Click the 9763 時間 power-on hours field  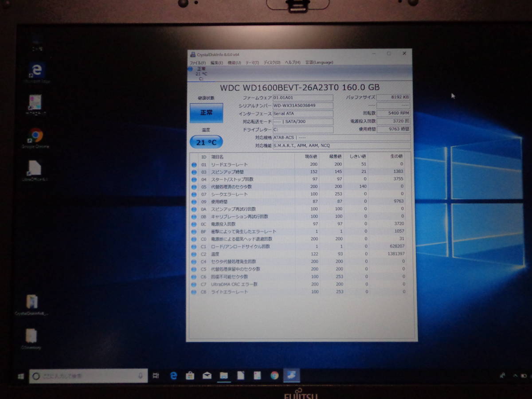394,129
